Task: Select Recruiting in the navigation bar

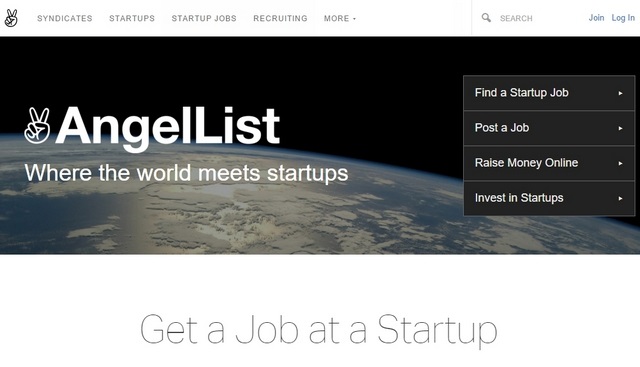Action: [x=280, y=18]
